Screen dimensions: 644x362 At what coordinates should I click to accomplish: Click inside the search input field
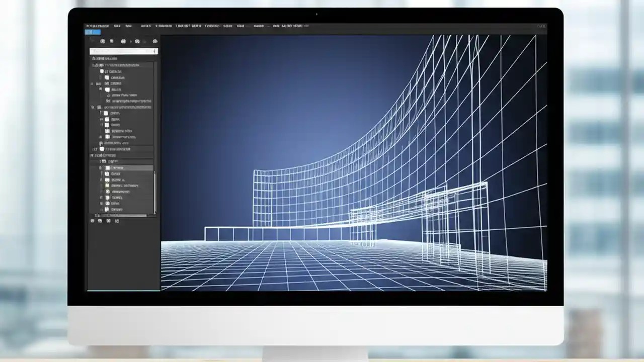point(121,51)
